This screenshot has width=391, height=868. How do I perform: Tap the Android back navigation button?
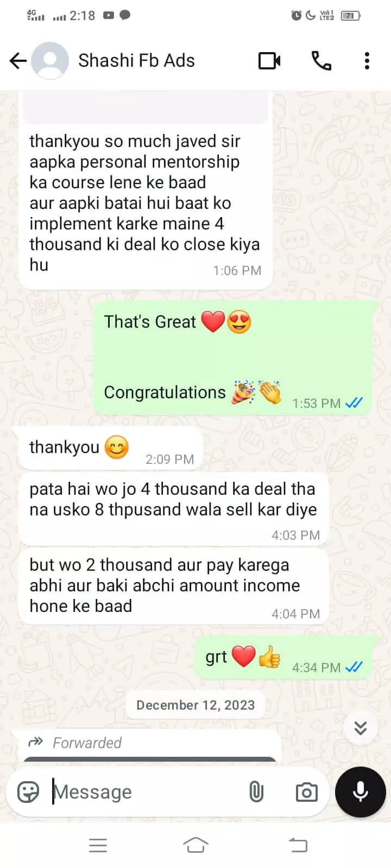coord(298,845)
